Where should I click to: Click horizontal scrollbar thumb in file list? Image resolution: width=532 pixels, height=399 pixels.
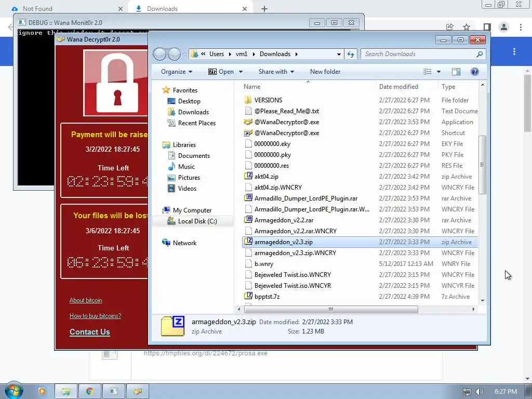coord(331,309)
